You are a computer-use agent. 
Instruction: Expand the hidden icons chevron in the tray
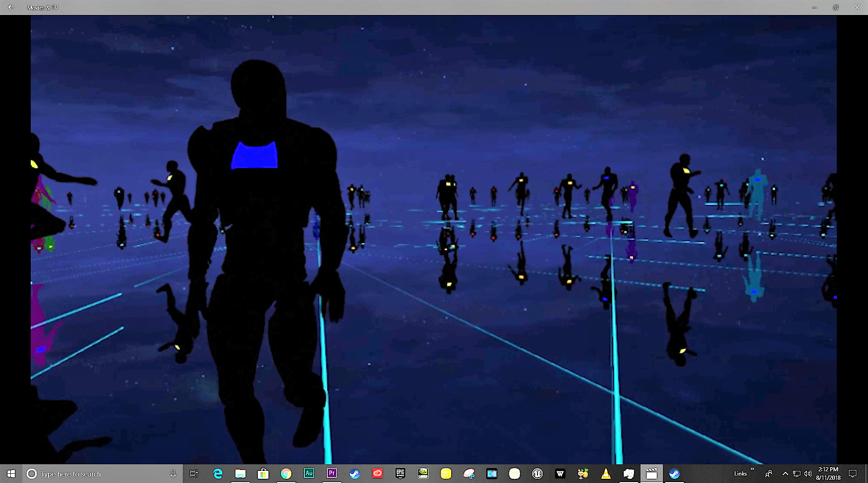785,473
